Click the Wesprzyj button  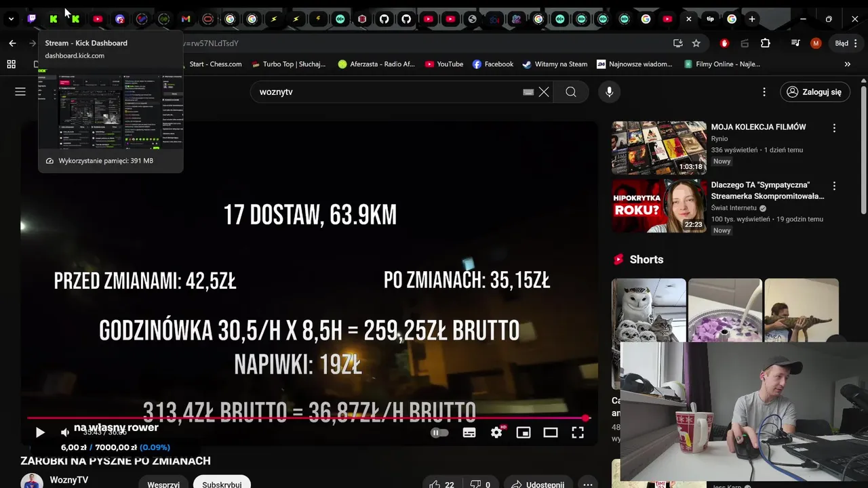point(163,483)
